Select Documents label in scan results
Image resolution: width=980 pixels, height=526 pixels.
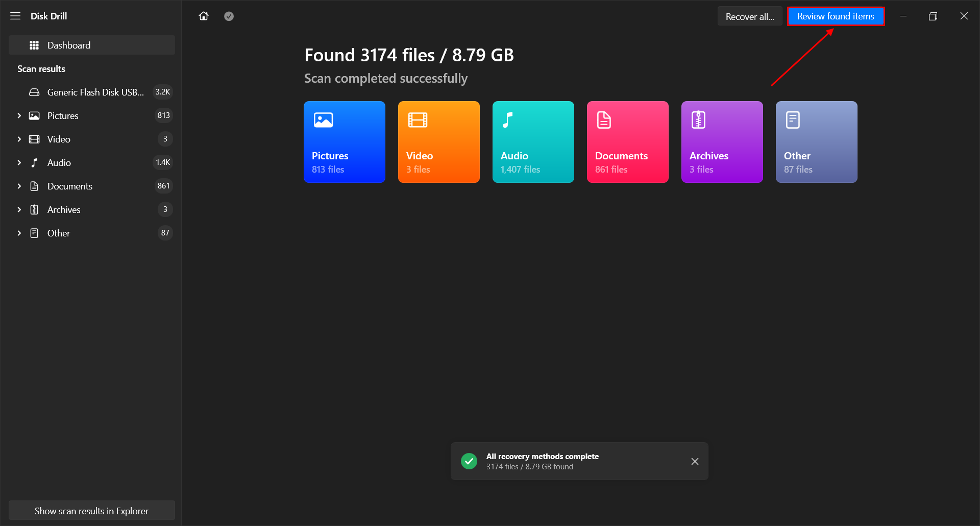(x=70, y=186)
